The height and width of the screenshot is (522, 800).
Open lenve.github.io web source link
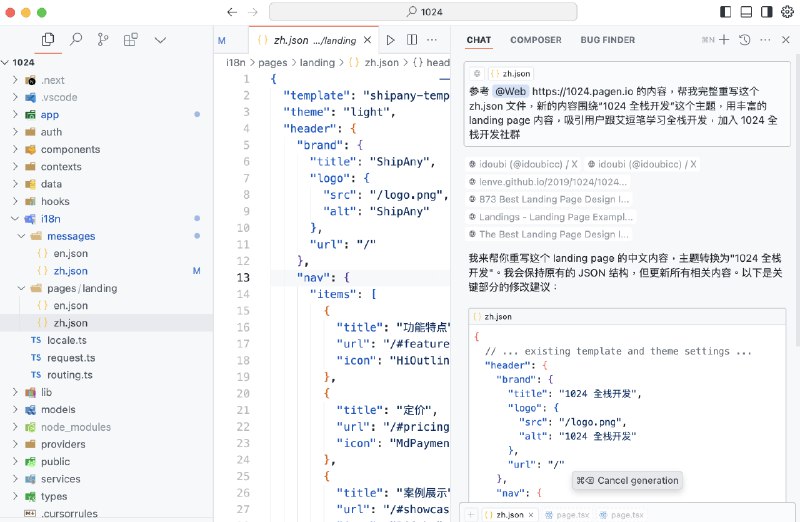click(x=549, y=181)
